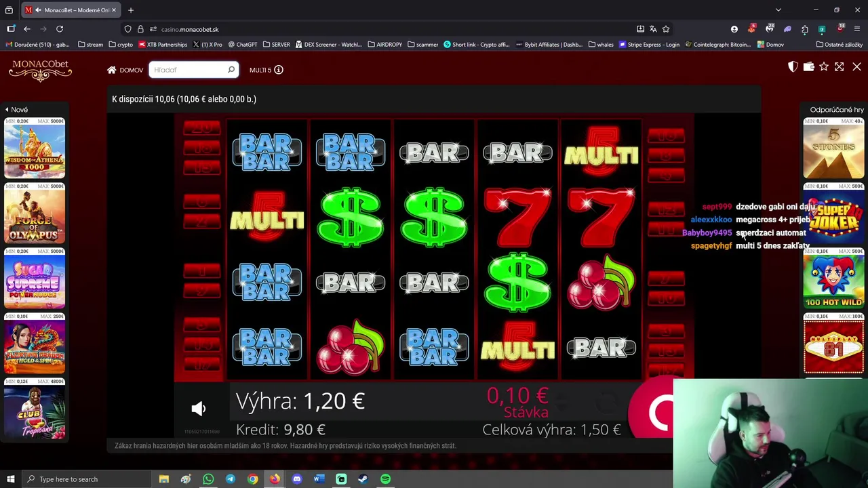Click taskbar Type here to search box
The width and height of the screenshot is (868, 488).
click(86, 479)
